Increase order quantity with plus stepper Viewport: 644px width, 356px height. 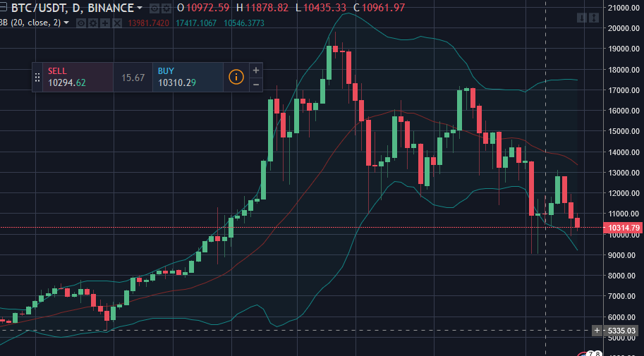click(255, 70)
